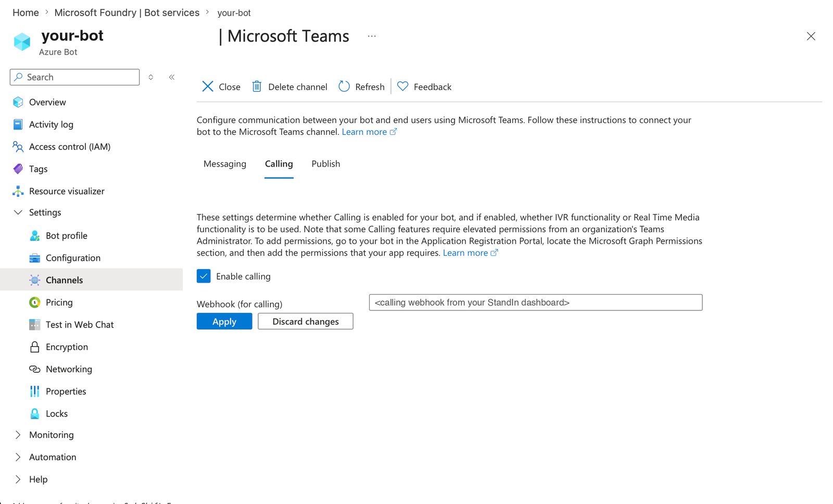
Task: Focus the Webhook (for calling) field
Action: pos(536,303)
